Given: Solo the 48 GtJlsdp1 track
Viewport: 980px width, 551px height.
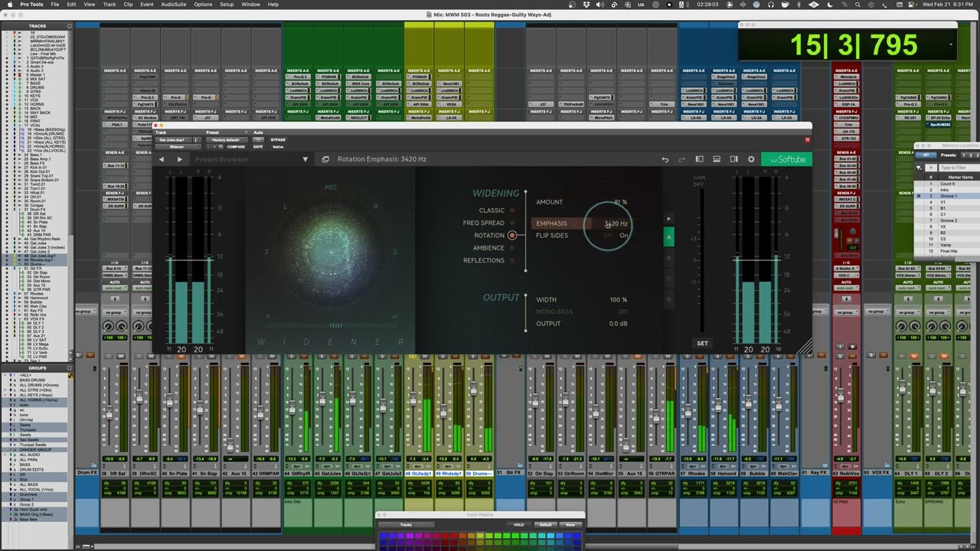Looking at the screenshot, I should click(412, 356).
